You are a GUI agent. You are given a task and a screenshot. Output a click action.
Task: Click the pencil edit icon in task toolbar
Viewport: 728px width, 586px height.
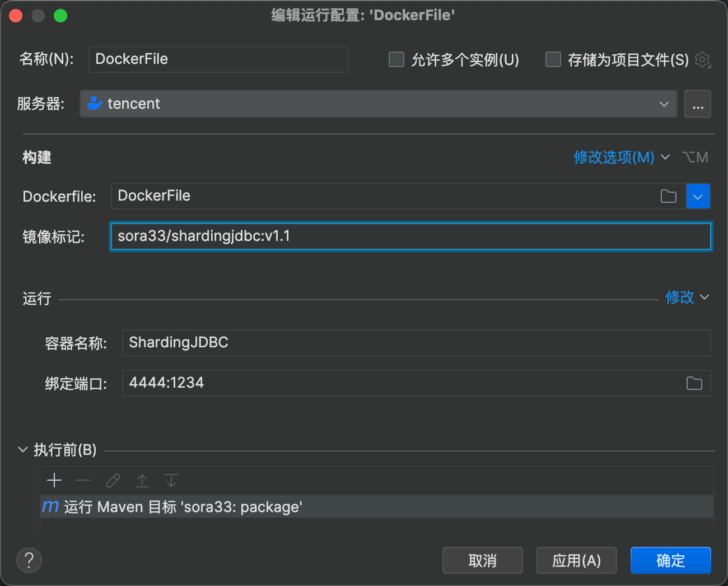click(x=113, y=480)
